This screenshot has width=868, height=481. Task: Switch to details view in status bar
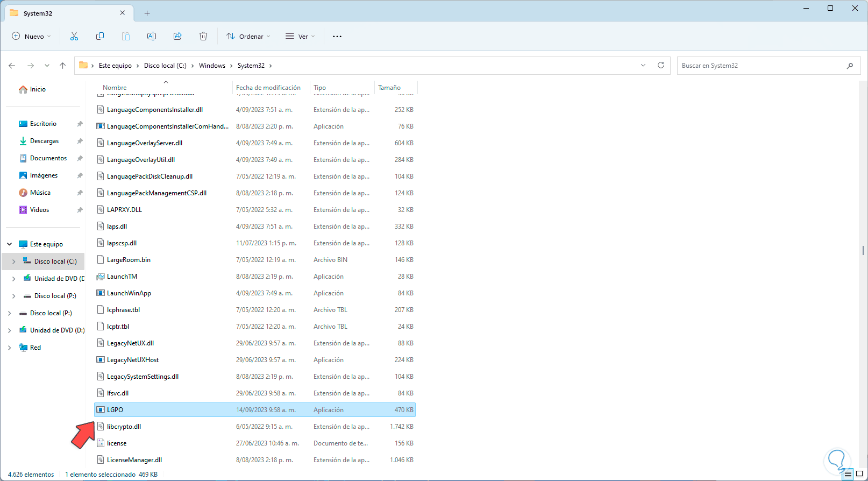coord(848,474)
